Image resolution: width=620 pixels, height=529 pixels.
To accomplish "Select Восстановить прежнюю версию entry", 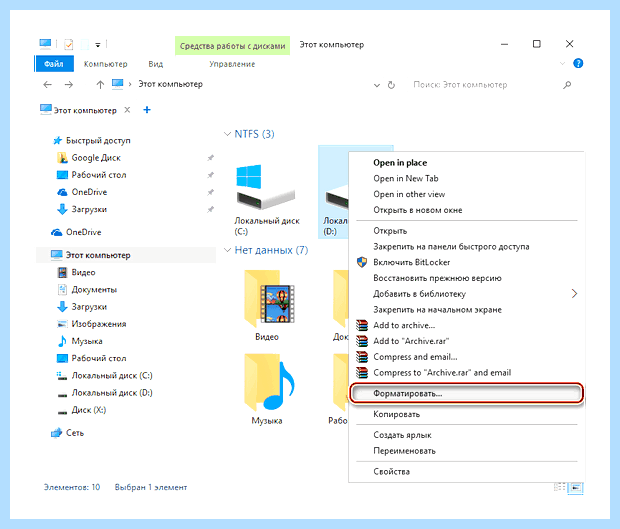I will 437,278.
